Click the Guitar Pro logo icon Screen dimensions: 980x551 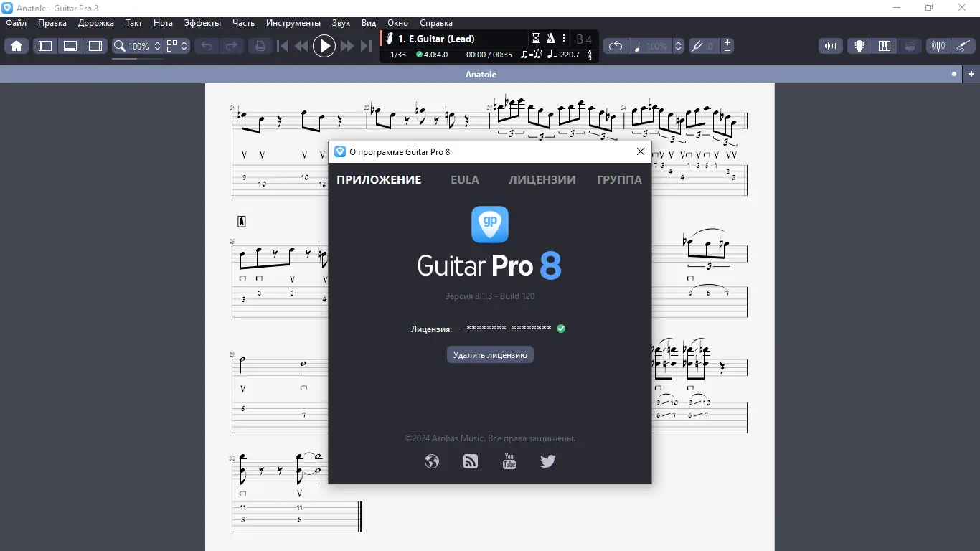click(x=490, y=225)
